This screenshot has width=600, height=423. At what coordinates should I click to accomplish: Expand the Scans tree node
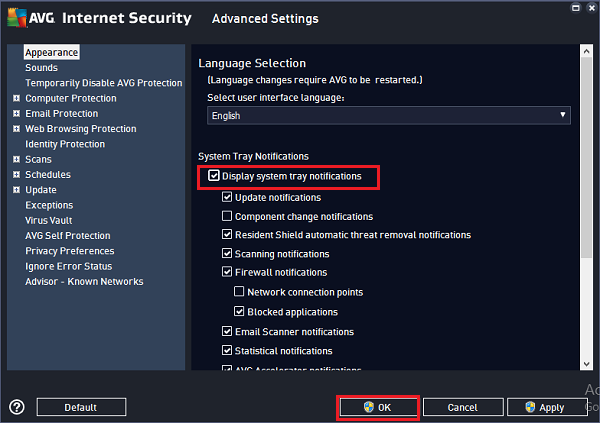pos(16,159)
